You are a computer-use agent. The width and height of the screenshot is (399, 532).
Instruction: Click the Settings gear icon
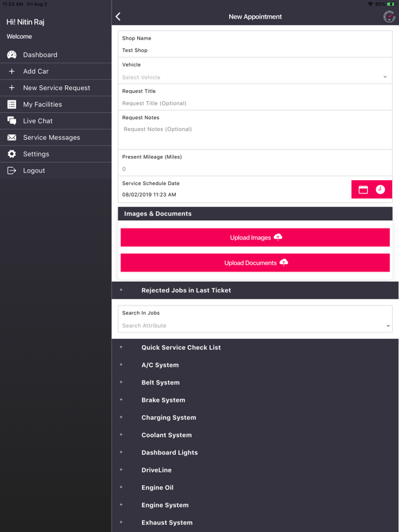tap(12, 154)
